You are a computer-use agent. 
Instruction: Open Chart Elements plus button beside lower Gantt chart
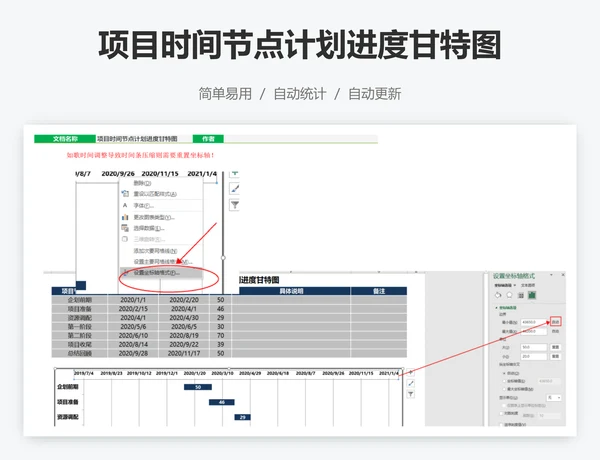[x=410, y=372]
